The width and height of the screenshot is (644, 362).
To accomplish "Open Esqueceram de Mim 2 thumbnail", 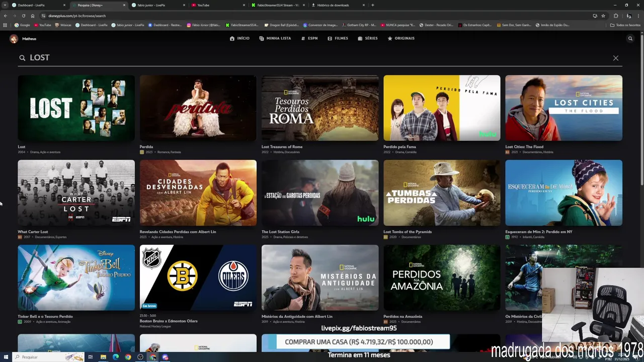I will point(563,193).
